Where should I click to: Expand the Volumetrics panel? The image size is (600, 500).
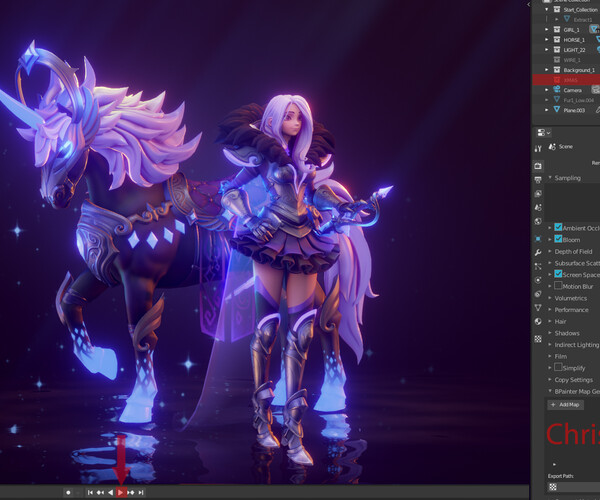coord(550,298)
